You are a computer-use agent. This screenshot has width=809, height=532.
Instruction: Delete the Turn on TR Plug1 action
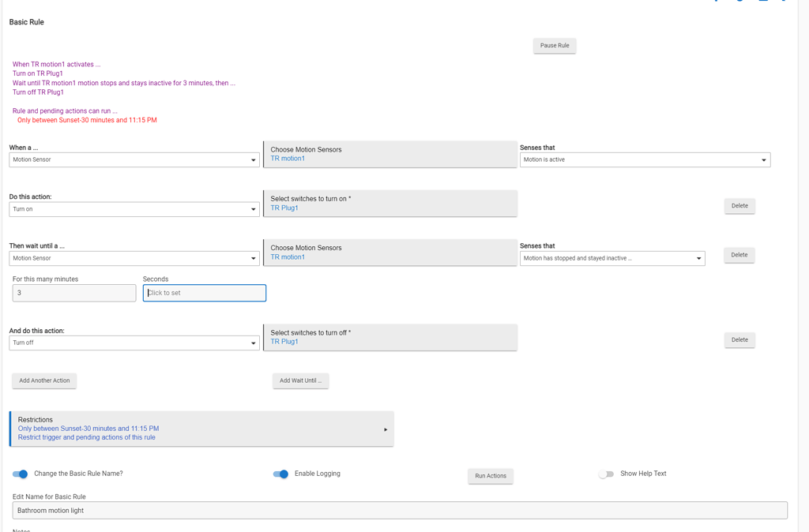click(739, 206)
